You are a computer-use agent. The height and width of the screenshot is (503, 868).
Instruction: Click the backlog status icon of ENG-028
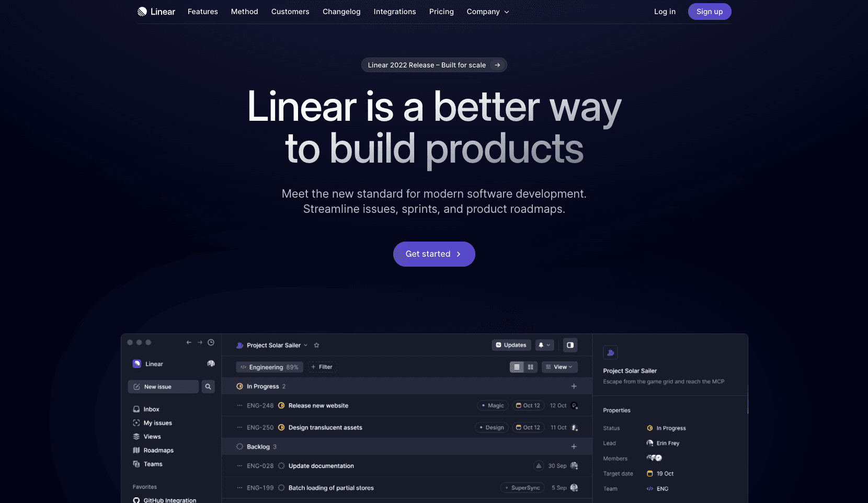tap(281, 466)
